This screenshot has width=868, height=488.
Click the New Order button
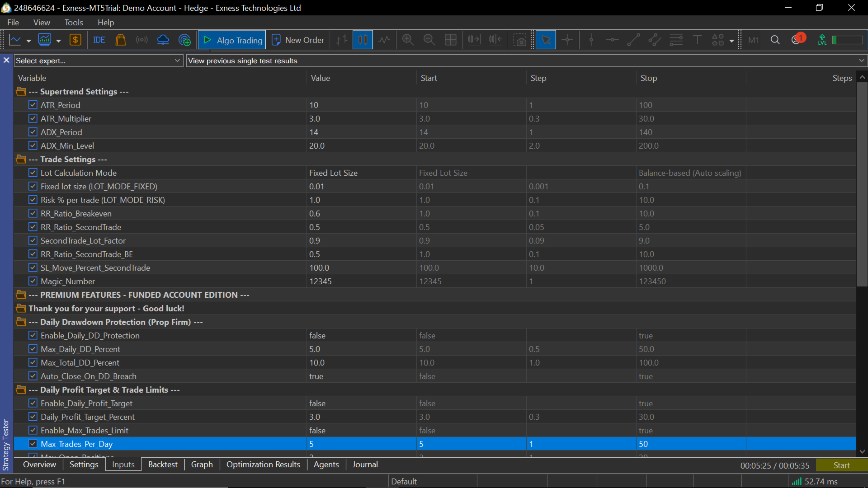(x=298, y=40)
